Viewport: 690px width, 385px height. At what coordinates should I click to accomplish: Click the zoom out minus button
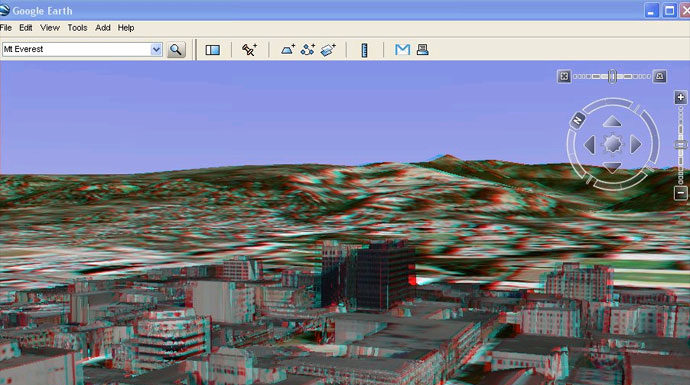[681, 193]
